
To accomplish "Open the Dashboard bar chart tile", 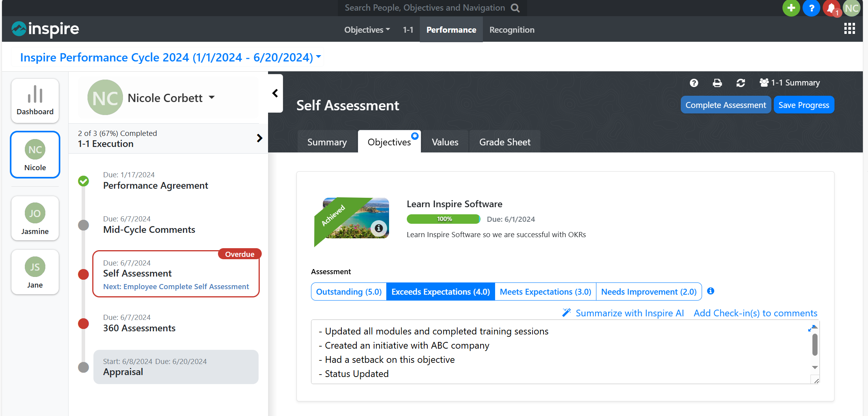I will pos(35,101).
